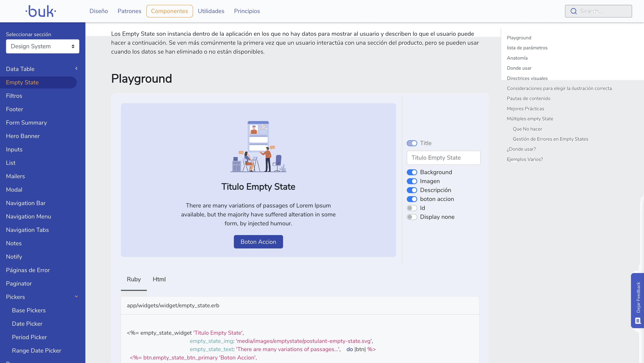Open Navigation Tabs in sidebar
The width and height of the screenshot is (644, 363).
pyautogui.click(x=27, y=230)
